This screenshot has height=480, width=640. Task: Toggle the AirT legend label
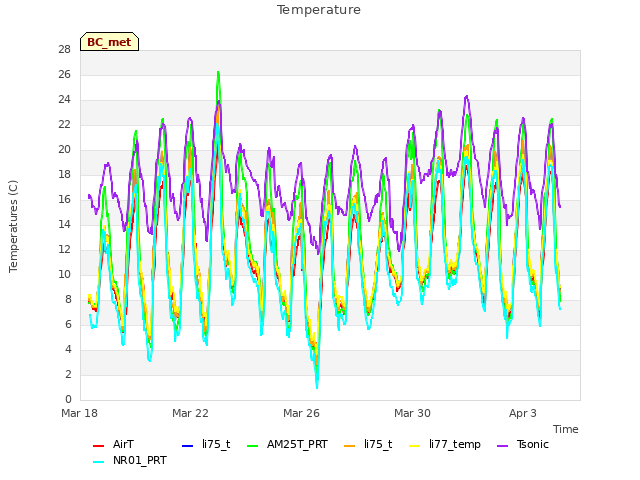[x=123, y=444]
